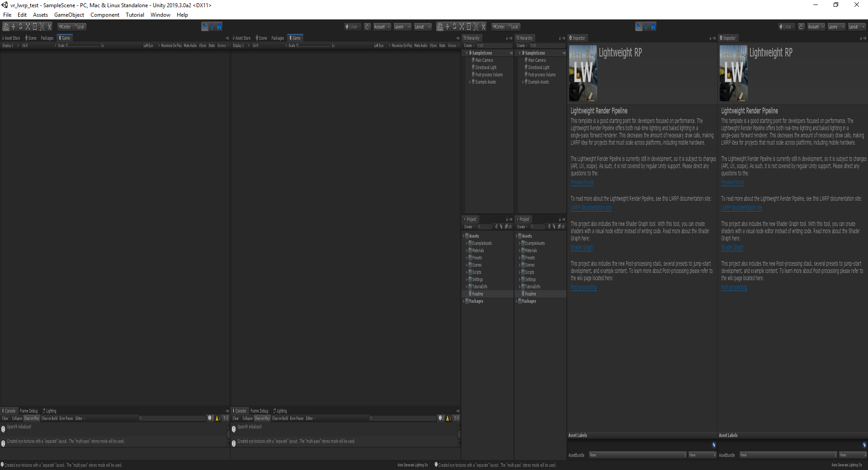Open the Shader Graph link in Inspector
Viewport: 868px width, 470px height.
click(581, 247)
